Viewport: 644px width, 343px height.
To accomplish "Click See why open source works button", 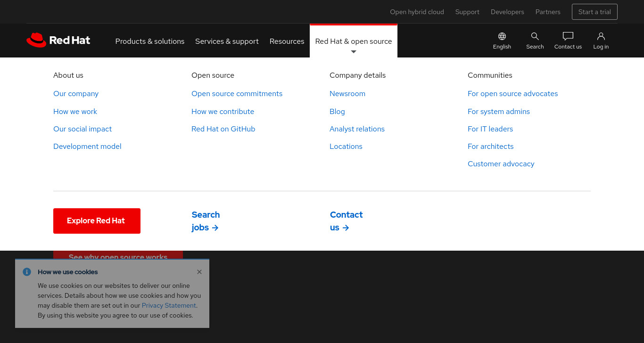I will (x=118, y=255).
